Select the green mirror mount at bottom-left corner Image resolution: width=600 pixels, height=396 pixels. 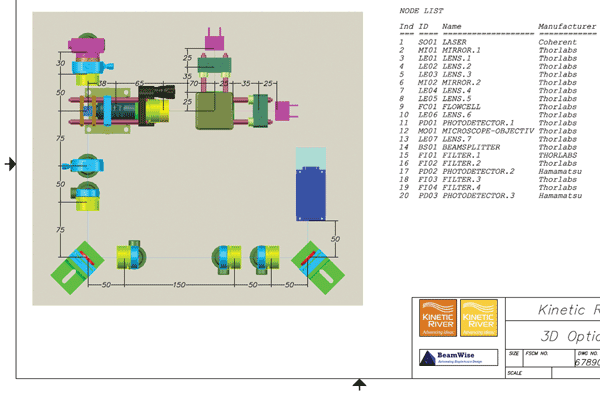77,268
